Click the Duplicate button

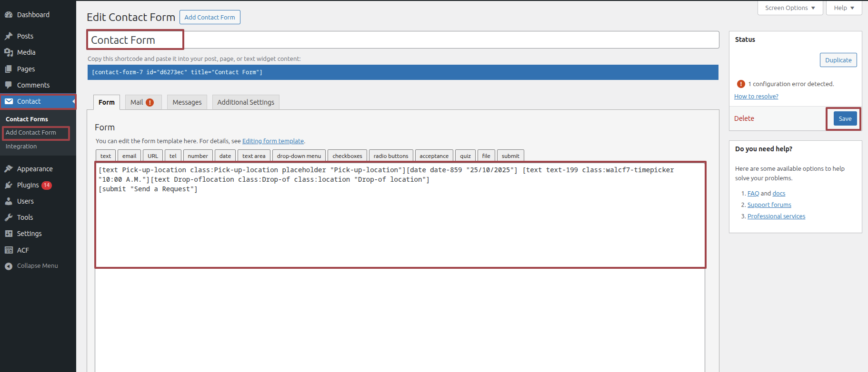(838, 60)
